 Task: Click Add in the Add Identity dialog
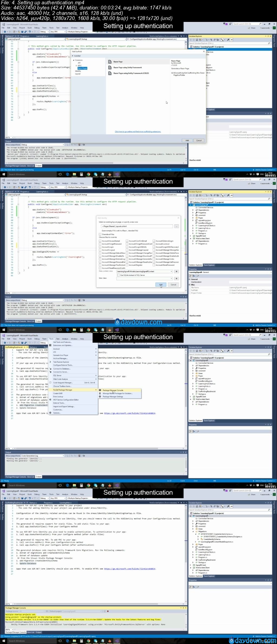click(161, 285)
